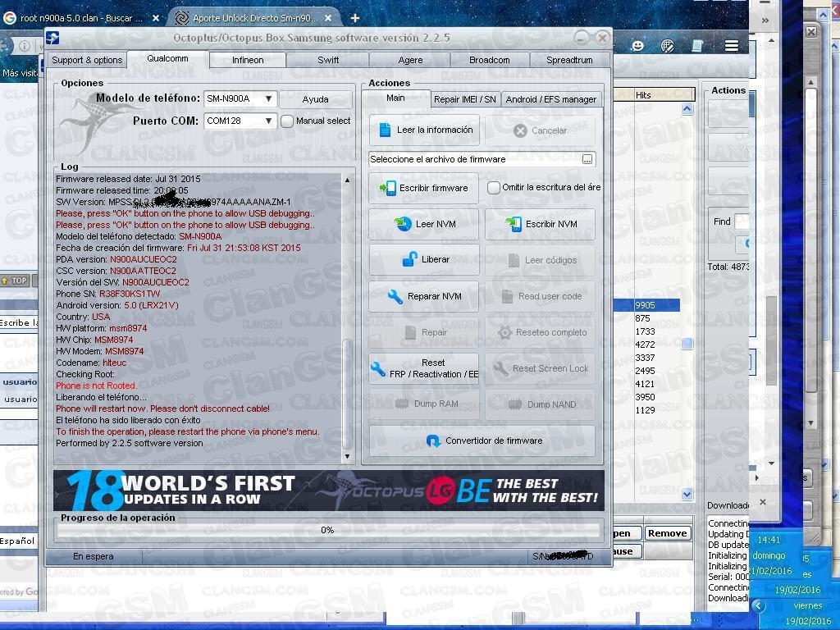Click the Downloads panel close X

tap(763, 502)
